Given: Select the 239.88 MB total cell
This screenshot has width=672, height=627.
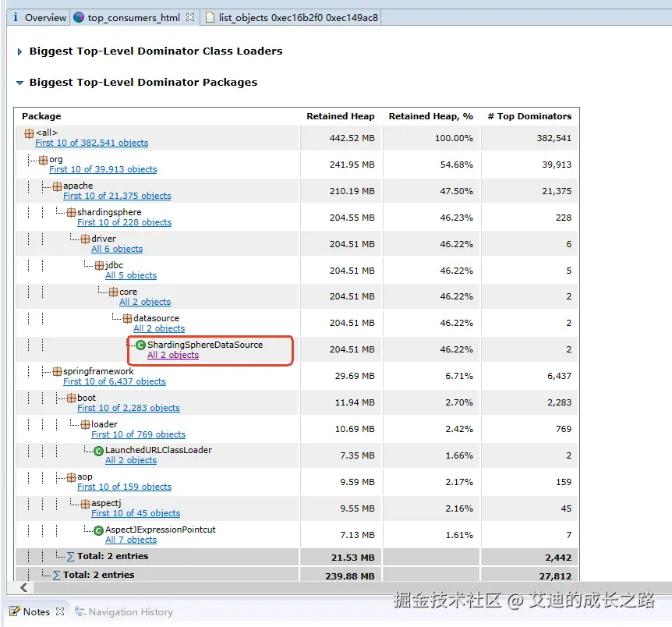Looking at the screenshot, I should pyautogui.click(x=341, y=576).
